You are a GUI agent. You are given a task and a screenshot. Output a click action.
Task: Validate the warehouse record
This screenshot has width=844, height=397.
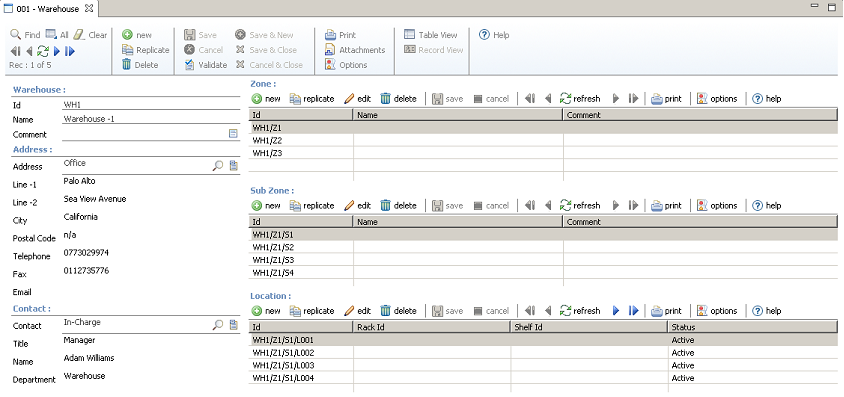206,65
